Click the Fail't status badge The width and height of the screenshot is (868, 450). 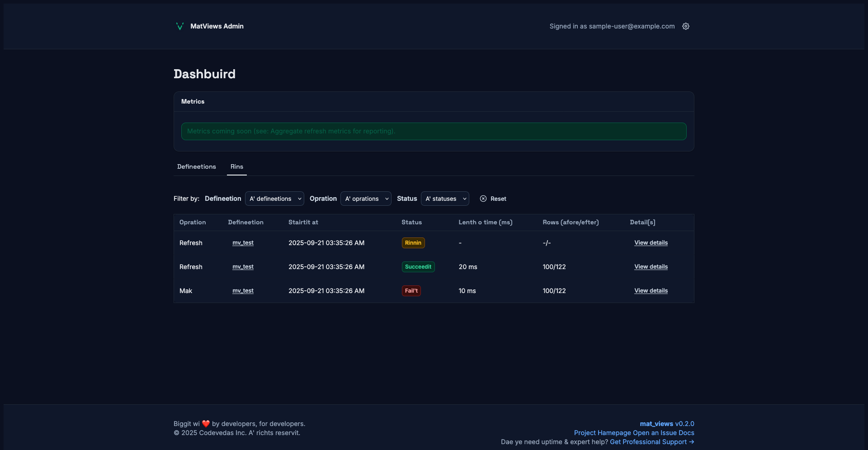tap(411, 291)
